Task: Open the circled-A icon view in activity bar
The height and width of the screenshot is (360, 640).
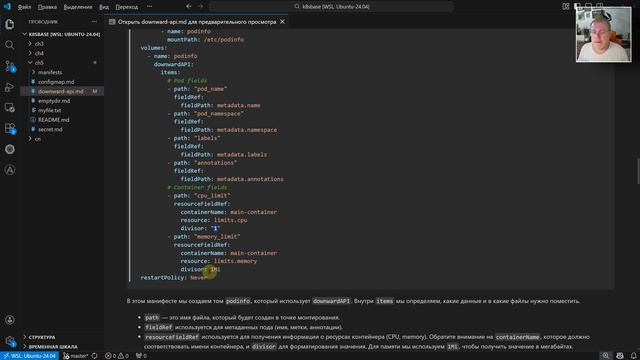Action: point(10,170)
